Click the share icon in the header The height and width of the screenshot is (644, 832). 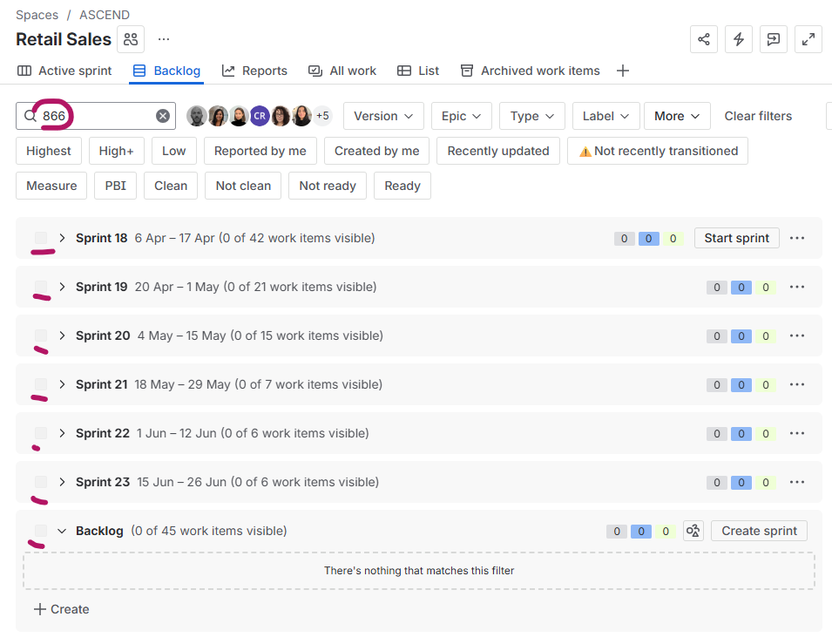704,39
